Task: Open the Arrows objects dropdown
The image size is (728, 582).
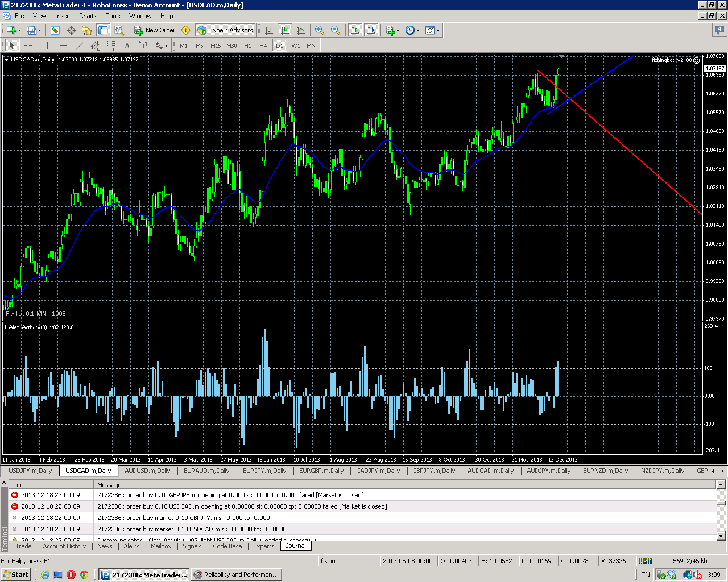Action: 162,45
